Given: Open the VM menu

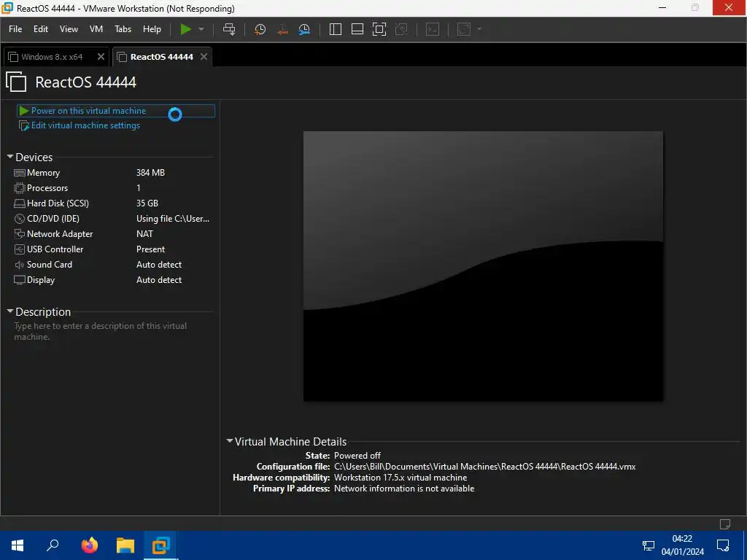Looking at the screenshot, I should (x=96, y=29).
